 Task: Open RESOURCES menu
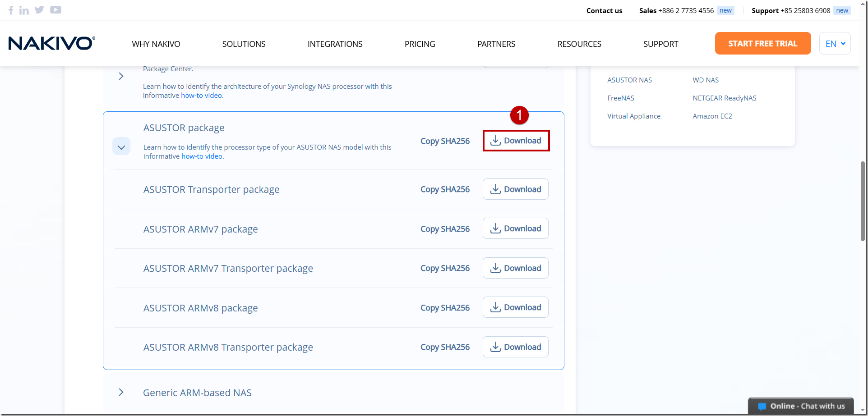[x=579, y=44]
